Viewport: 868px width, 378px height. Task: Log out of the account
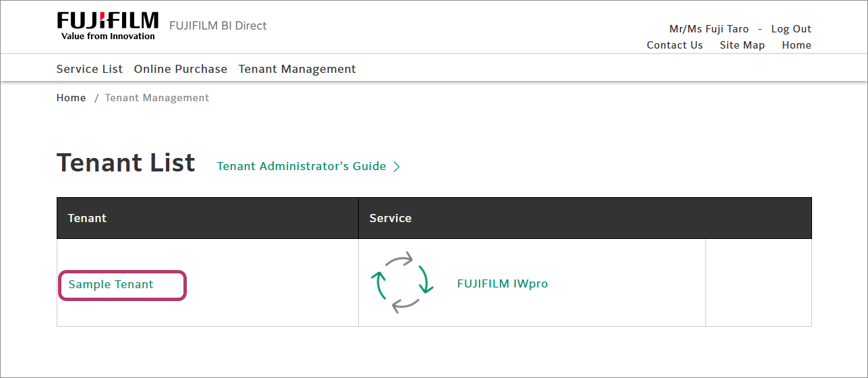(791, 29)
